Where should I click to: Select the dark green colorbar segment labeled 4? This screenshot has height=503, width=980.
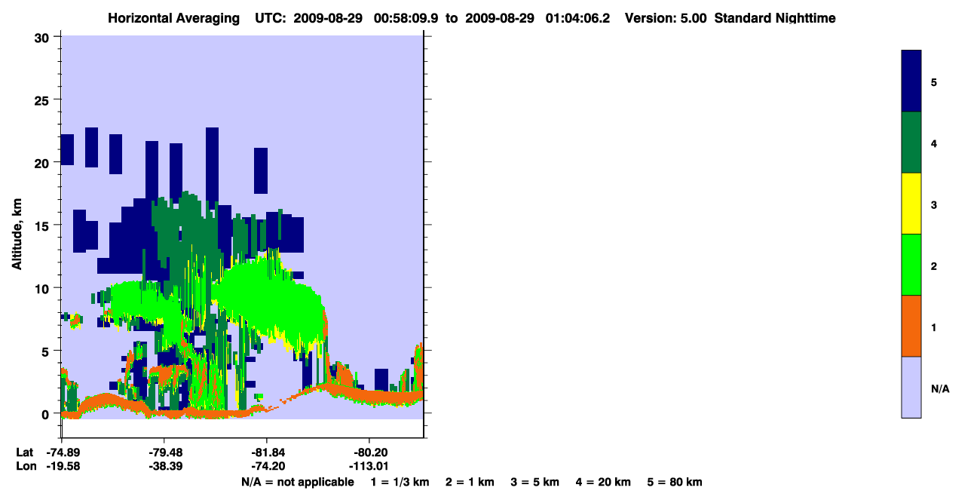(911, 143)
